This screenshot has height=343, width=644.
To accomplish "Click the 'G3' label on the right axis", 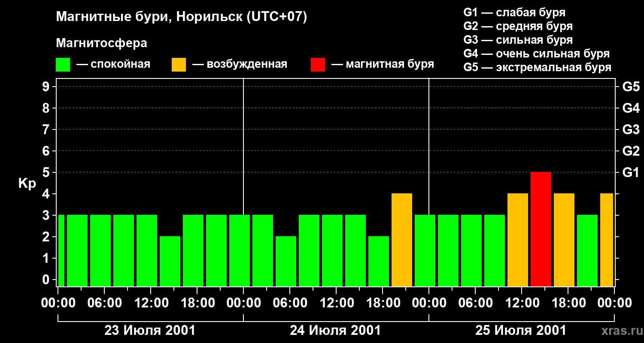I will click(x=631, y=129).
